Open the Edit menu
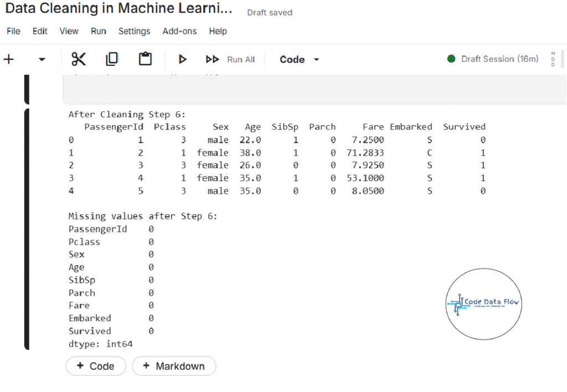 (x=40, y=31)
